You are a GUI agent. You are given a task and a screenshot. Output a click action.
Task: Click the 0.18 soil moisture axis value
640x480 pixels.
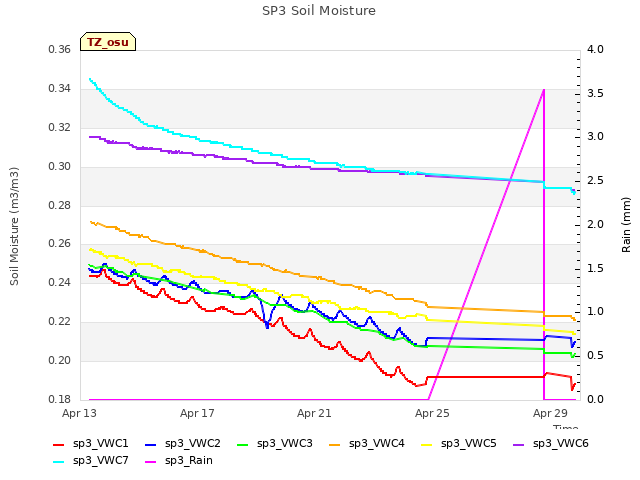[x=60, y=399]
